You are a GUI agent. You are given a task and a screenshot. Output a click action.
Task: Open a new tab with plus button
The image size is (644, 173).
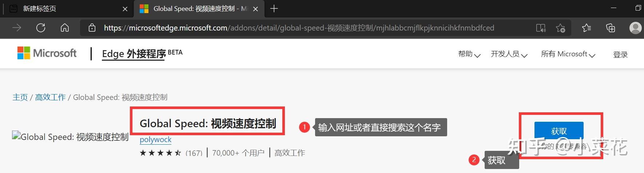pyautogui.click(x=274, y=9)
